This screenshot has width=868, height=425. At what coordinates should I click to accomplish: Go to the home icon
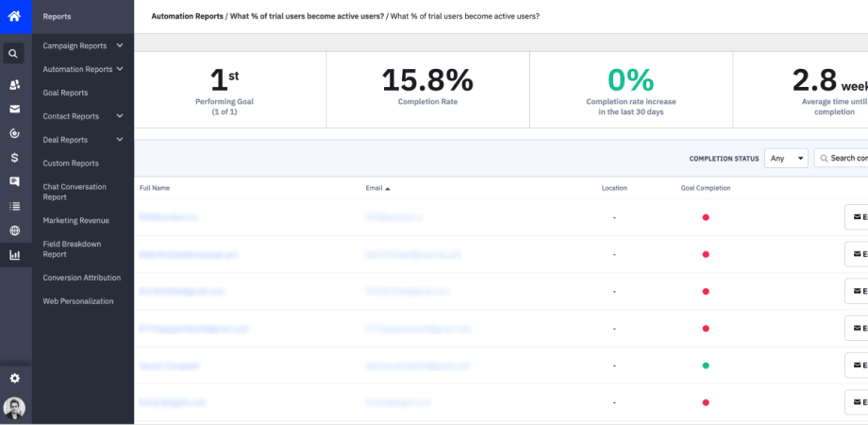(x=14, y=16)
